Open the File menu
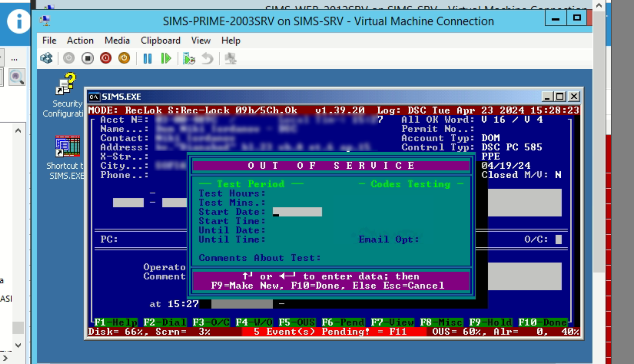634x364 pixels. click(x=49, y=40)
